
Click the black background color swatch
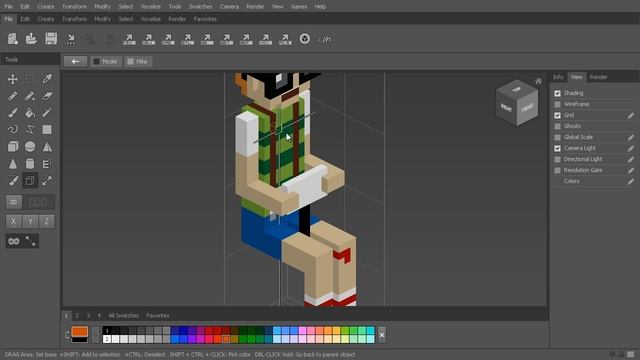[80, 340]
